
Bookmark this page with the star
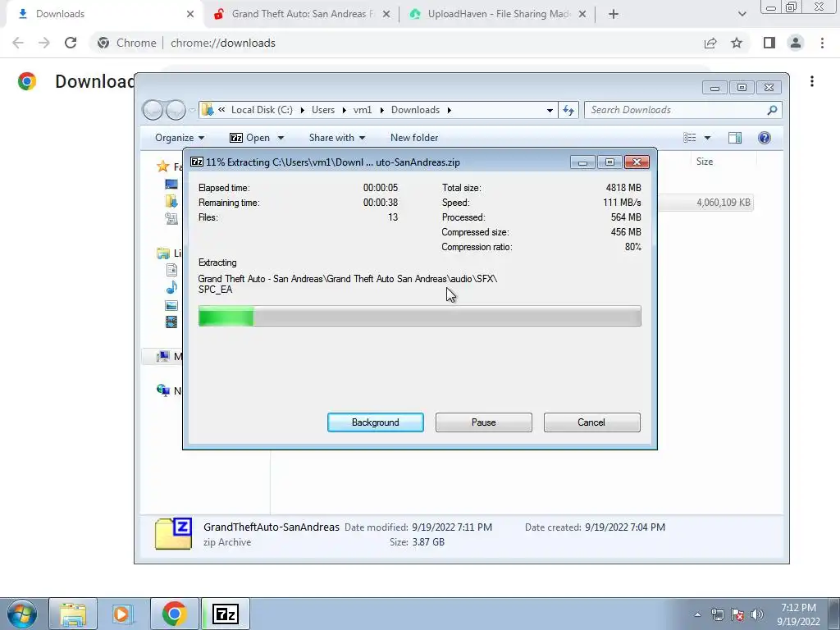click(x=737, y=43)
